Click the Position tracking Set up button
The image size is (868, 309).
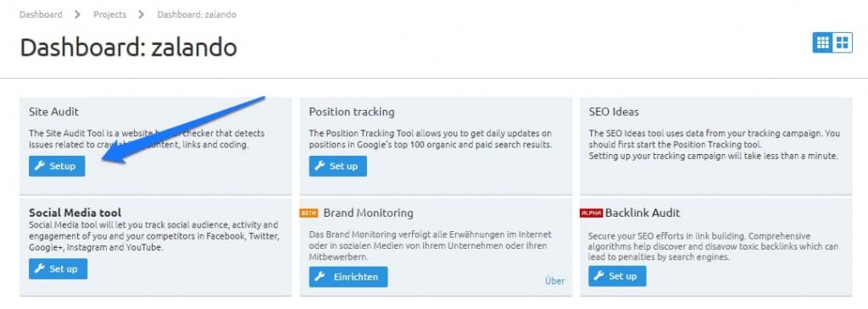337,167
